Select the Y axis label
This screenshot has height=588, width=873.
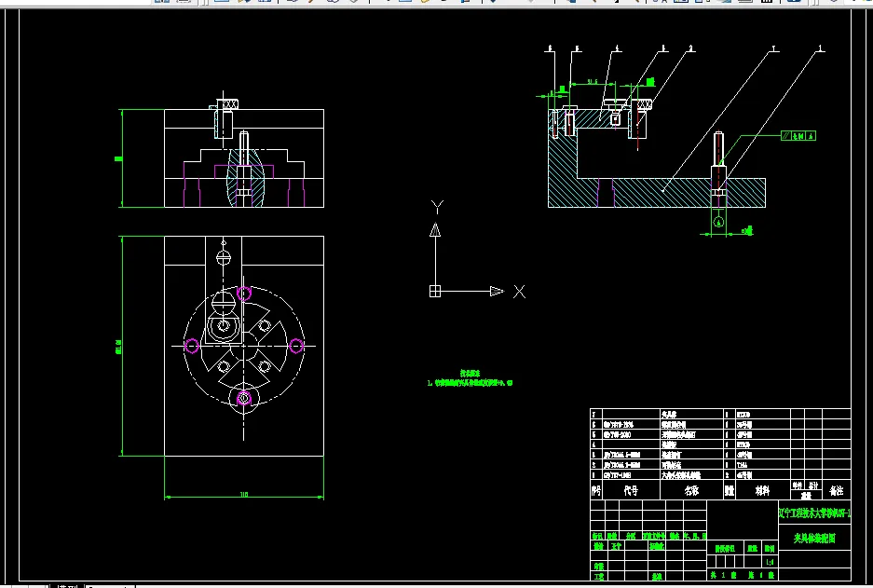(437, 207)
